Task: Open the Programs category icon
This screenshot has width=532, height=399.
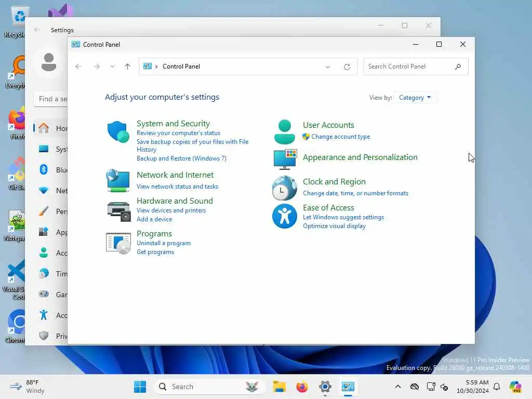Action: click(118, 243)
